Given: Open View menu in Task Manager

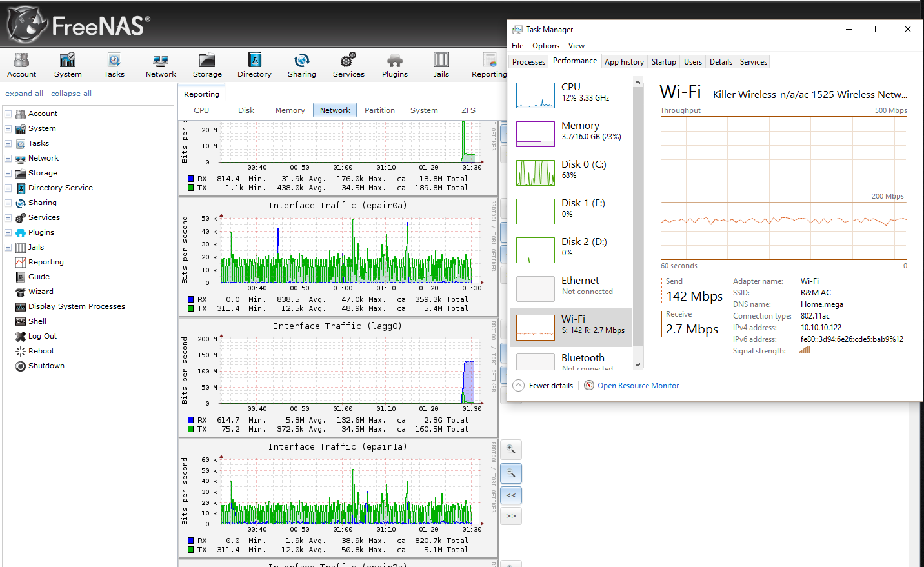Looking at the screenshot, I should coord(576,46).
